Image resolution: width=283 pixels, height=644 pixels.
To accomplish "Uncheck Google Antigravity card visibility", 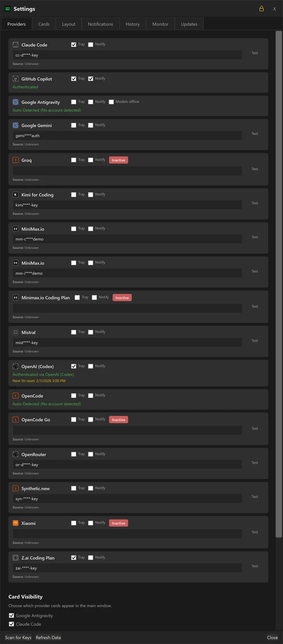I will [11, 615].
